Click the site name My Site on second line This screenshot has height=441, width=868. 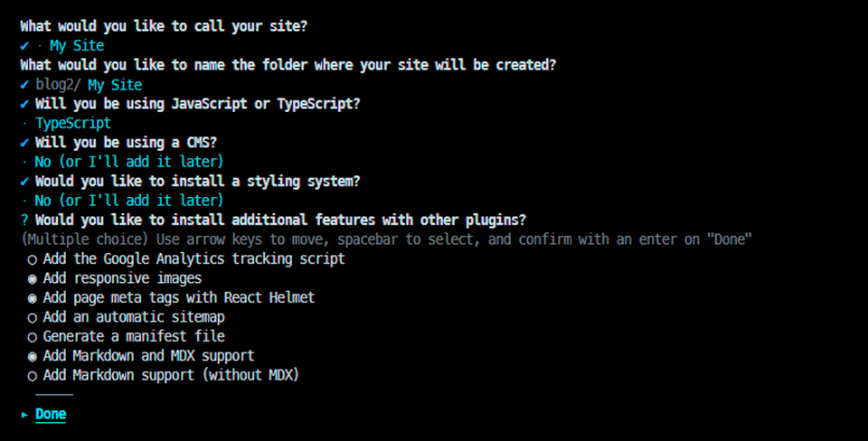click(77, 45)
